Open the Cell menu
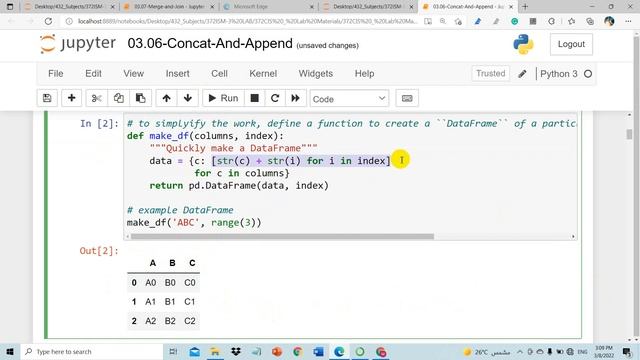 click(219, 73)
